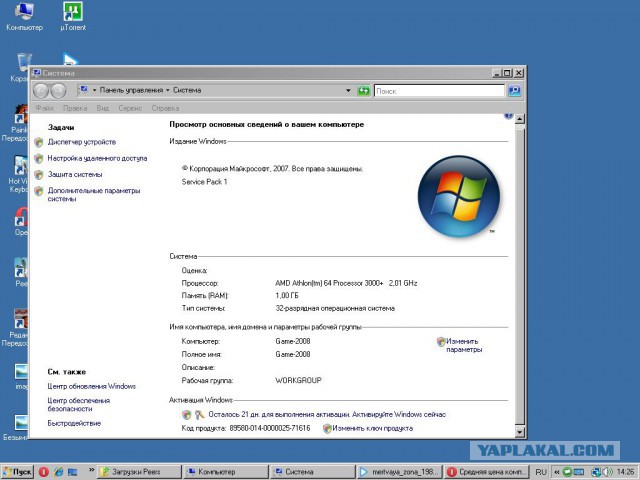
Task: Open dropdown arrow after Панель управления
Action: coord(167,90)
